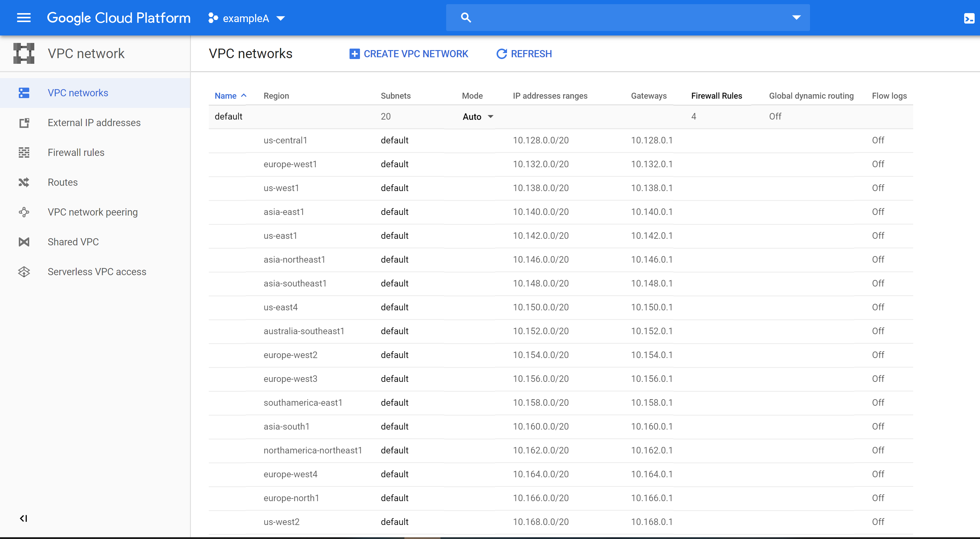
Task: Click CREATE VPC NETWORK button
Action: click(409, 54)
